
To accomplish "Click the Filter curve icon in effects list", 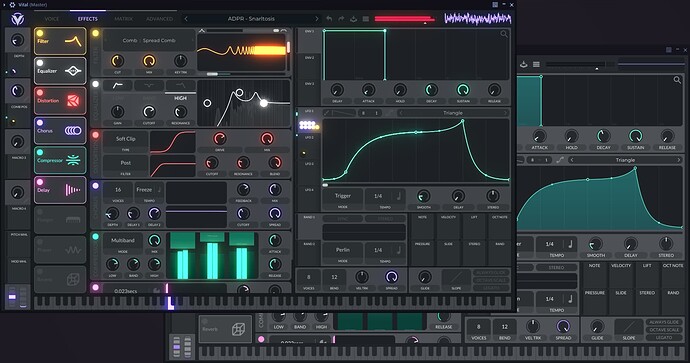I will [73, 41].
